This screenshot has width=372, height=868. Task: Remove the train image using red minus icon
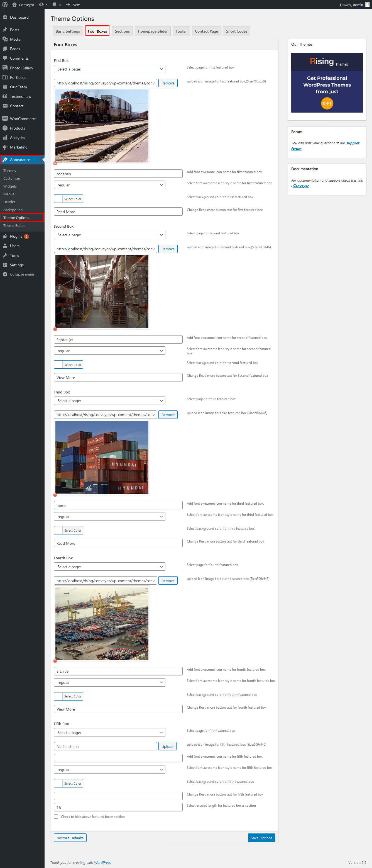55,163
